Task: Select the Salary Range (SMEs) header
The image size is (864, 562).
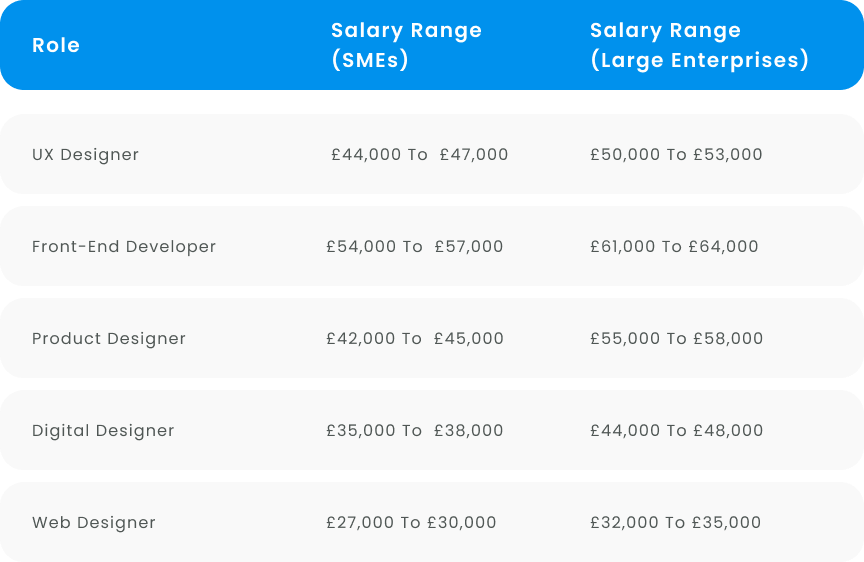Action: click(x=406, y=45)
